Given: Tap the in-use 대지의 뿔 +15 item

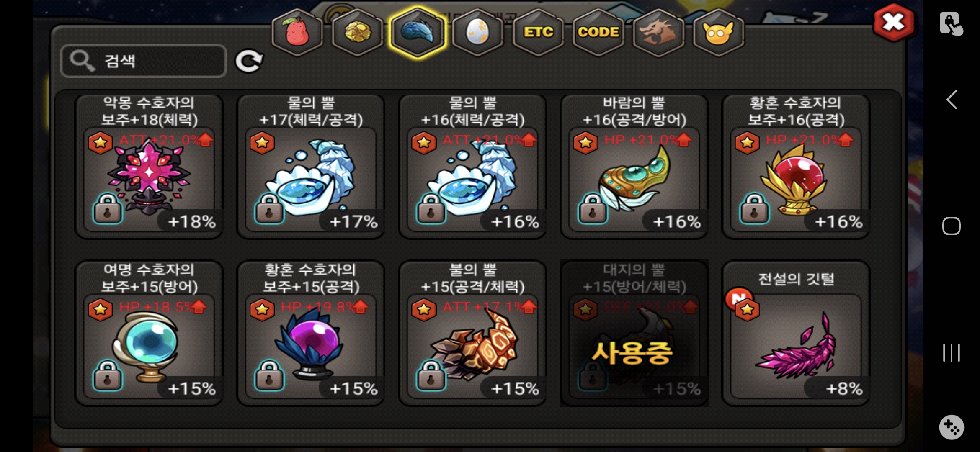Looking at the screenshot, I should tap(634, 334).
